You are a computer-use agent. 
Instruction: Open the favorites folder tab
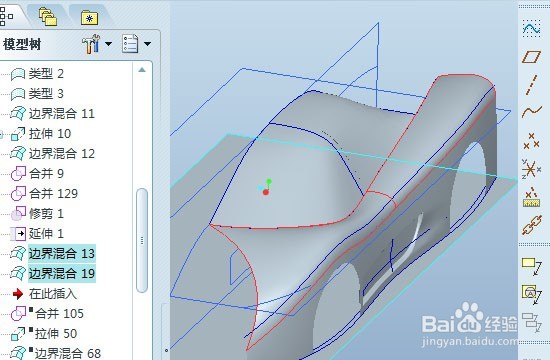(x=89, y=18)
